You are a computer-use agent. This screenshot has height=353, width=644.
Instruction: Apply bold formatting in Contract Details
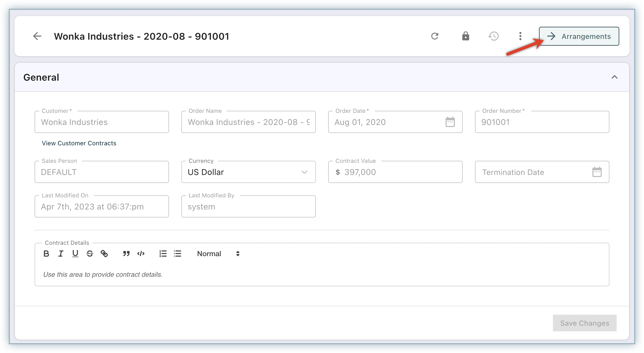click(x=46, y=254)
